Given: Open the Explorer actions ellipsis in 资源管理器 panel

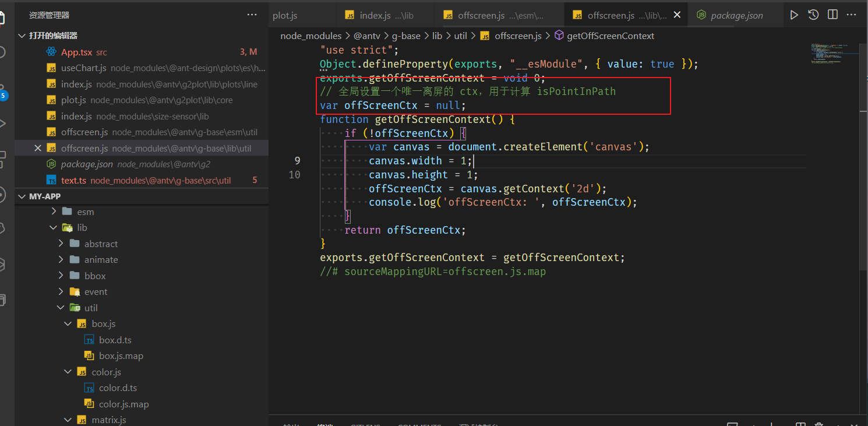Looking at the screenshot, I should point(251,14).
